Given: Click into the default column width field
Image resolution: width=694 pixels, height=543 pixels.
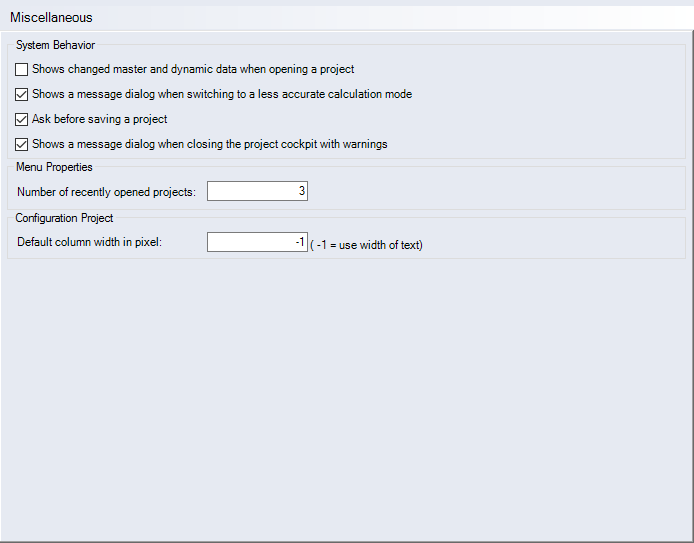Looking at the screenshot, I should (257, 242).
